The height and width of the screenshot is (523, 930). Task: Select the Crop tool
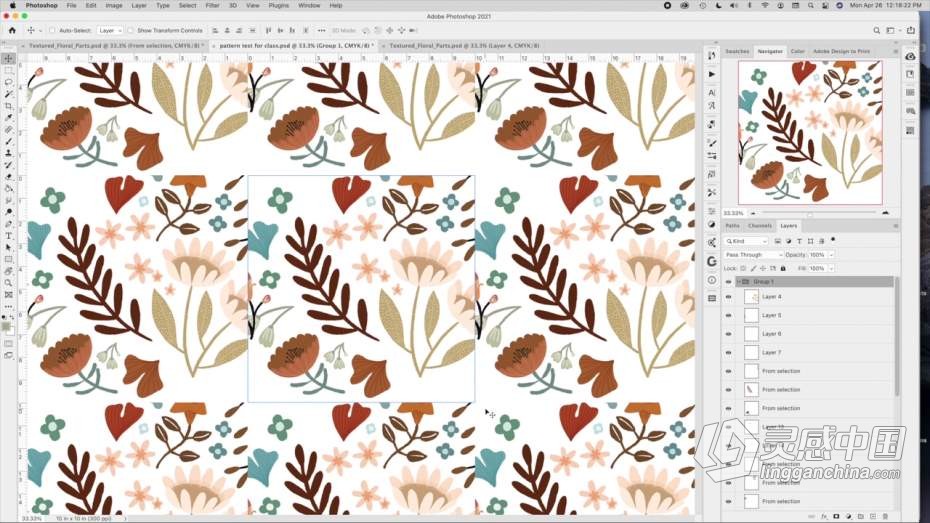tap(8, 106)
